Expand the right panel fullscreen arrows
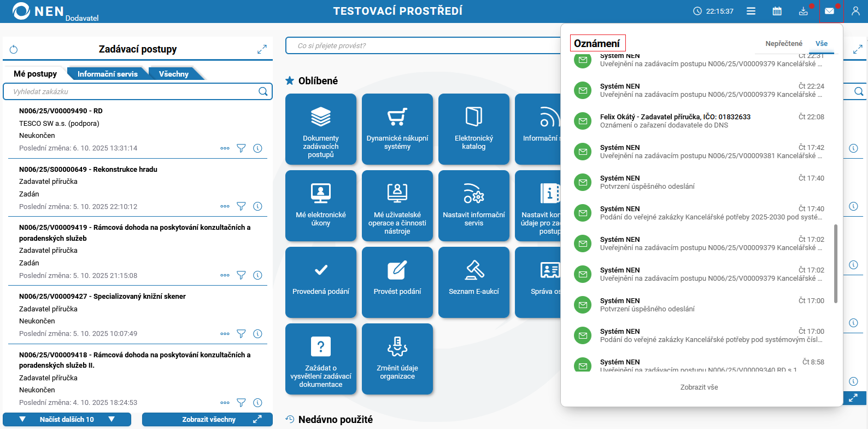The width and height of the screenshot is (868, 429). [x=858, y=49]
